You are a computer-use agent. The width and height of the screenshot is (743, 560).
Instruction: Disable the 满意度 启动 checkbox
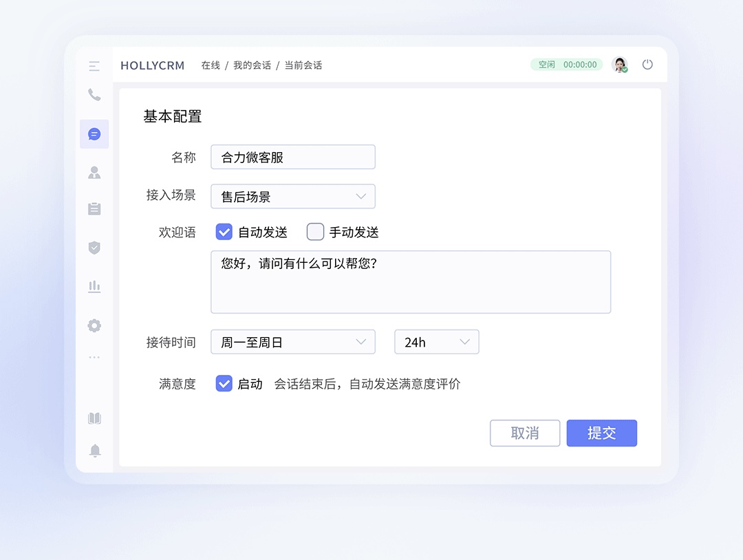click(224, 384)
